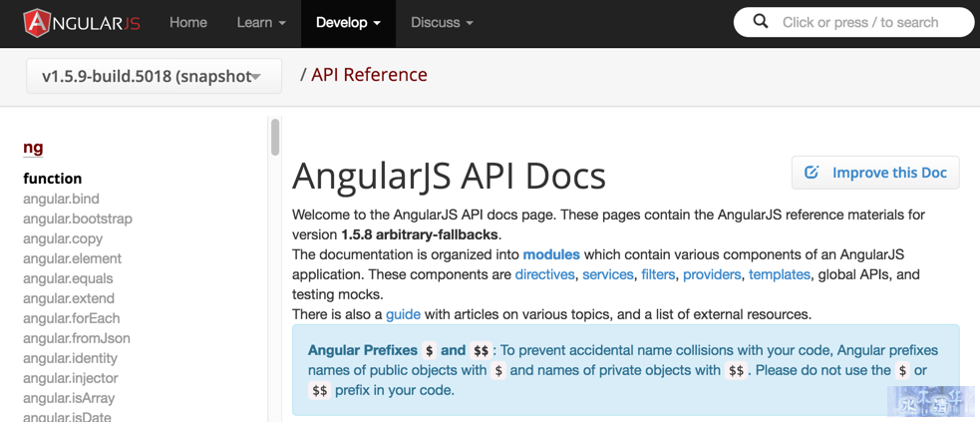Screen dimensions: 980x422
Task: Open the Develop dropdown menu
Action: click(x=348, y=23)
